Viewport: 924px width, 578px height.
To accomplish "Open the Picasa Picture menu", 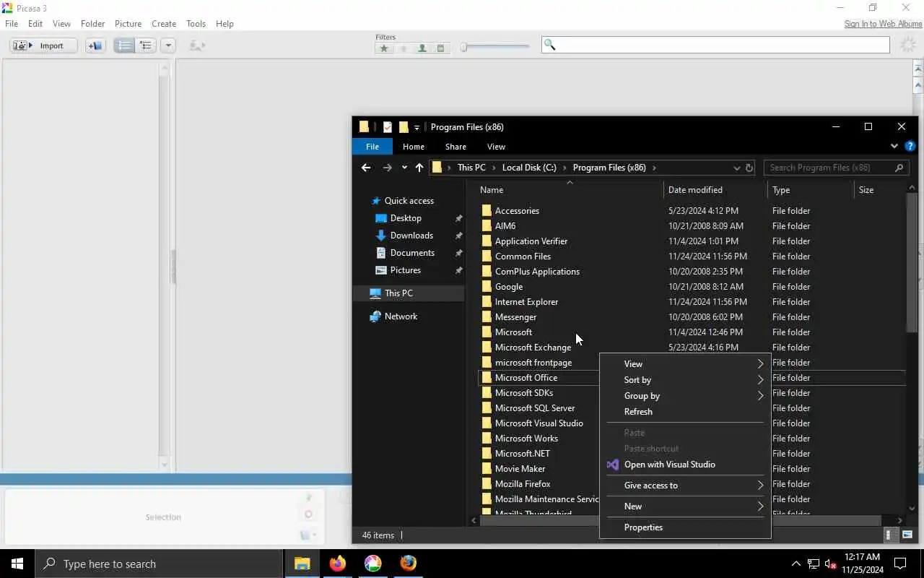I will 128,24.
